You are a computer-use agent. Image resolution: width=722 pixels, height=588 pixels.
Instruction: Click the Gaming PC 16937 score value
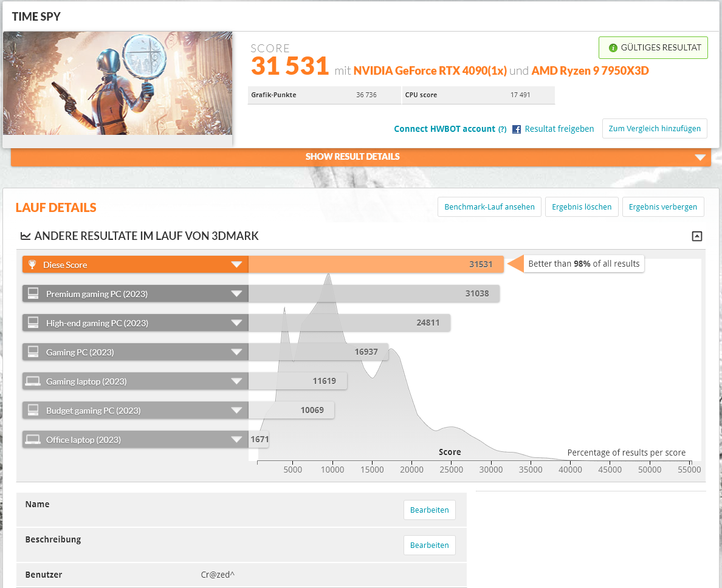click(366, 352)
